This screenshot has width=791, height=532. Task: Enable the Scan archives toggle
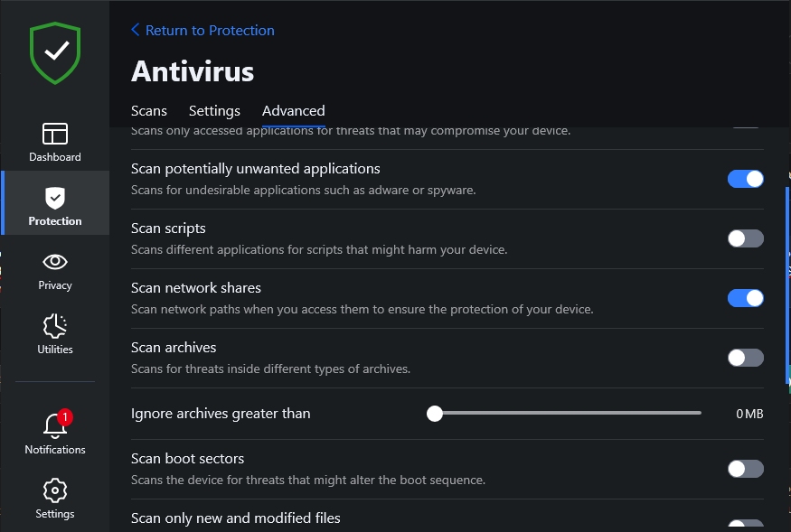(x=746, y=358)
